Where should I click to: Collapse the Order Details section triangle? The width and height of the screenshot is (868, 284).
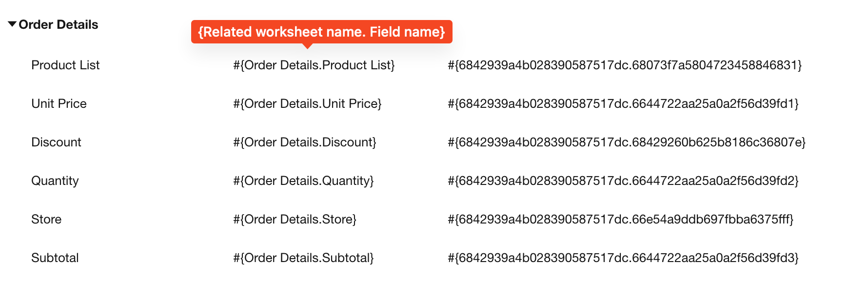pyautogui.click(x=12, y=24)
